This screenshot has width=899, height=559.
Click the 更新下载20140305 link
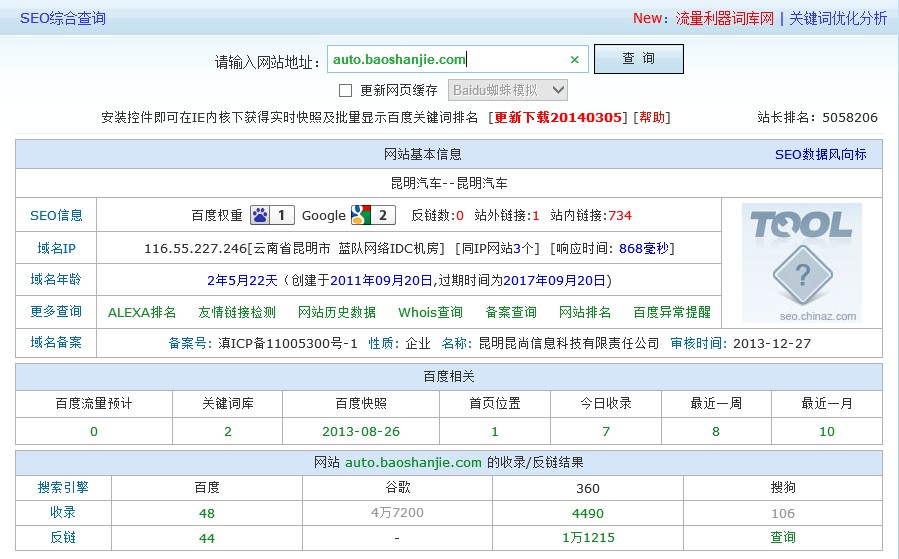558,118
